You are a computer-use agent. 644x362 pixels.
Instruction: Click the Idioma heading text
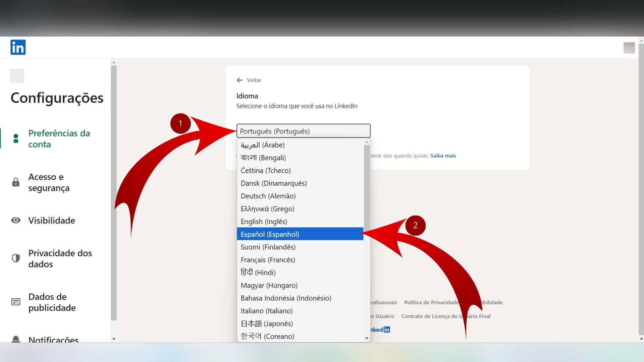tap(247, 96)
